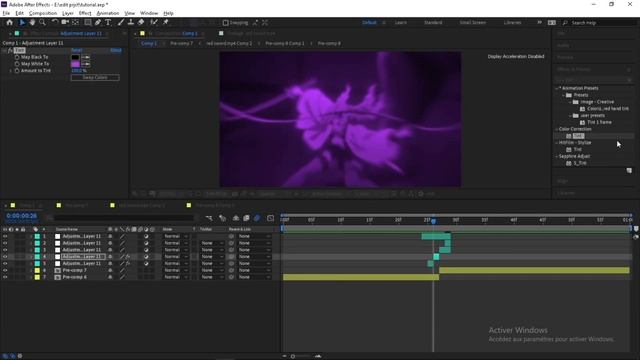Click the Map White To purple swatch

point(76,64)
